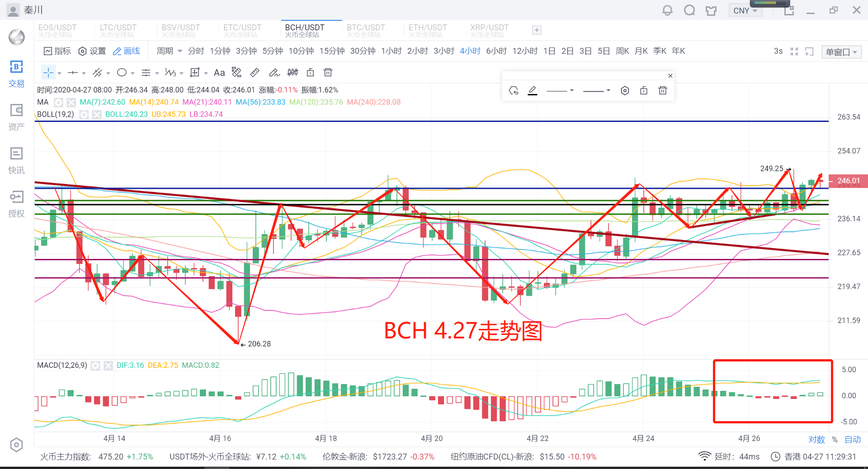This screenshot has height=469, width=868.
Task: Click the 指标 indicators button
Action: click(57, 51)
